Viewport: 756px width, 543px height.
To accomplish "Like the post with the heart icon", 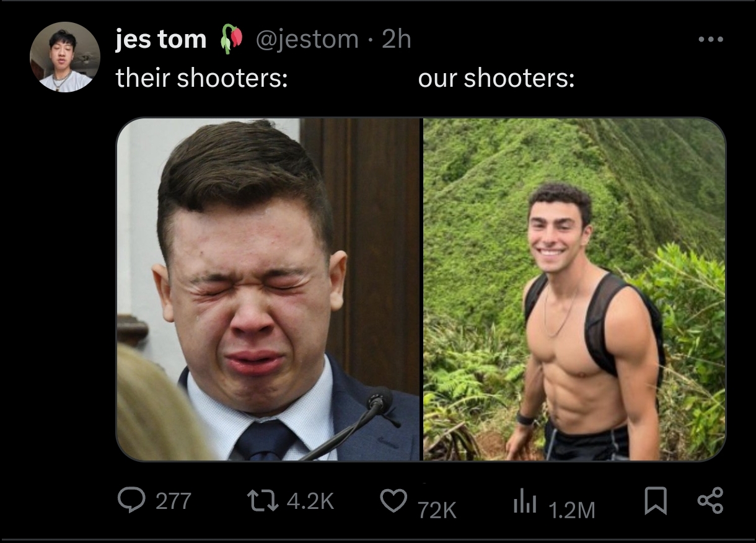I will point(393,501).
